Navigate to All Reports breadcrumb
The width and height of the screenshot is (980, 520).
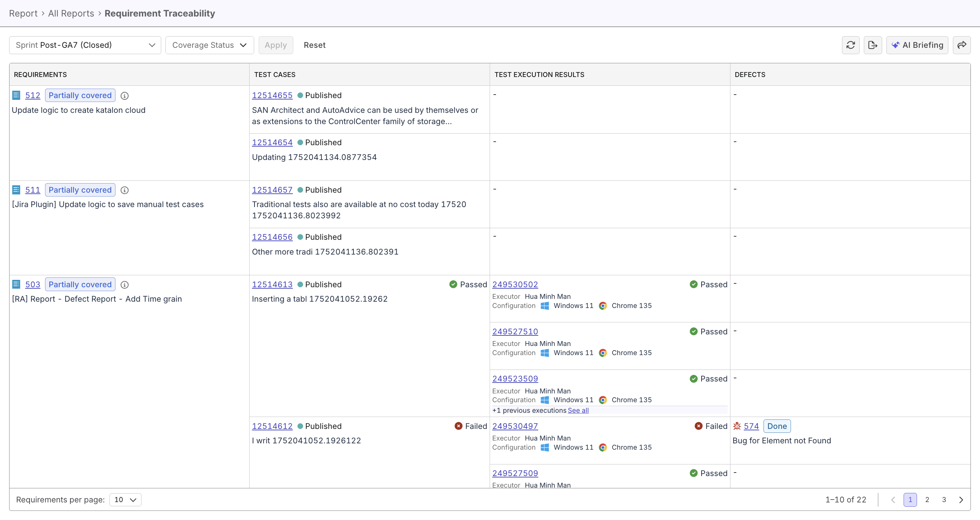point(71,13)
